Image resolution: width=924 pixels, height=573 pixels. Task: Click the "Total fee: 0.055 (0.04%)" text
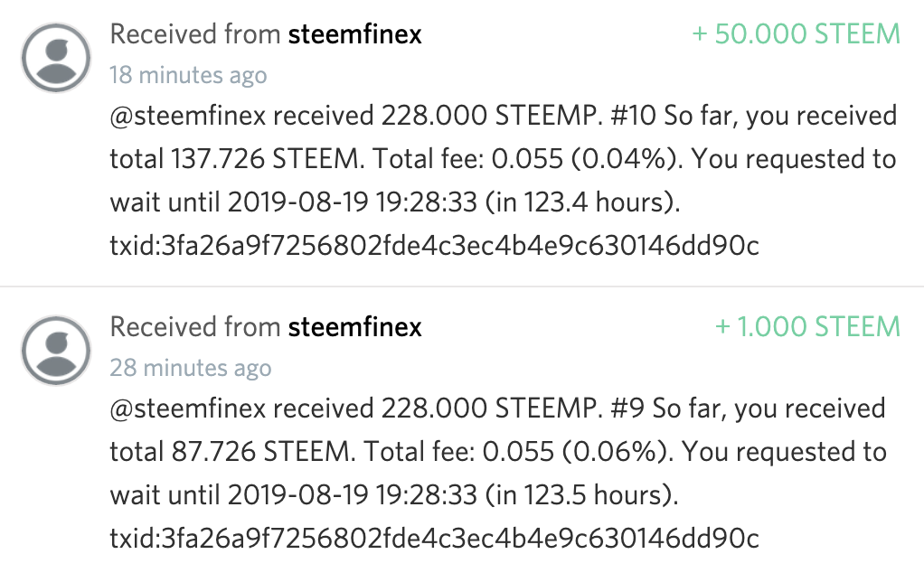[x=525, y=160]
